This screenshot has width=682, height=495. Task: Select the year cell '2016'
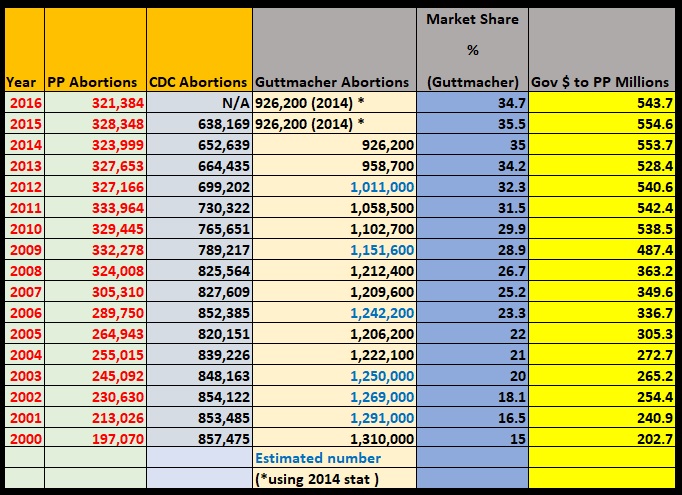pyautogui.click(x=26, y=103)
